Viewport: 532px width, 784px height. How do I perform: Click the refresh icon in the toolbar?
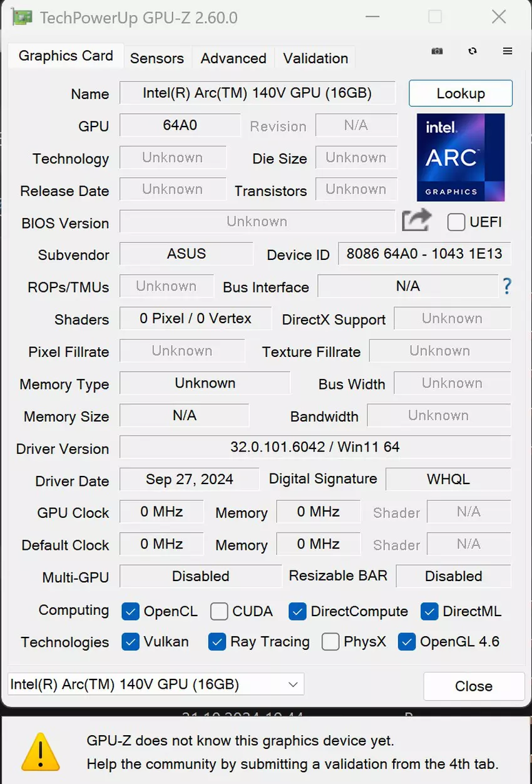pos(473,51)
